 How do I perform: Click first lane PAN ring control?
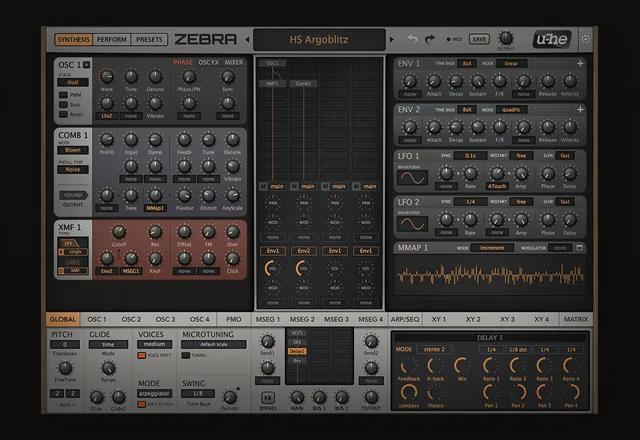[273, 202]
